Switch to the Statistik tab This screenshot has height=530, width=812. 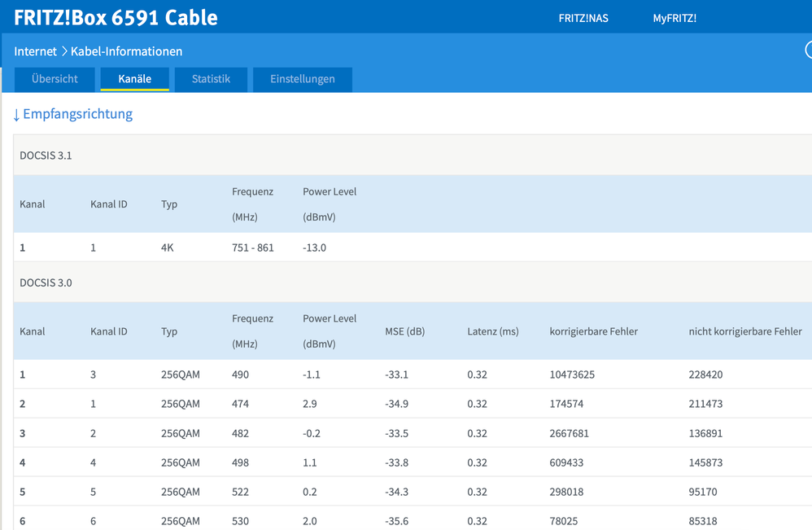[x=211, y=79]
